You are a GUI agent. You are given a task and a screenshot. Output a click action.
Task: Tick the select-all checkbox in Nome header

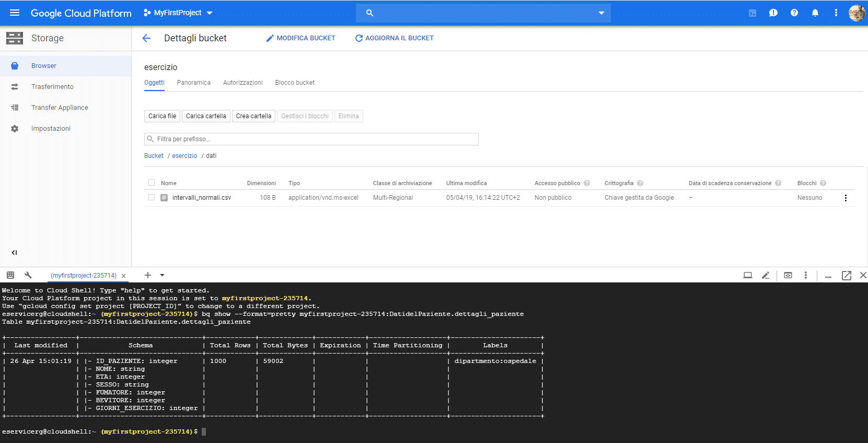152,183
